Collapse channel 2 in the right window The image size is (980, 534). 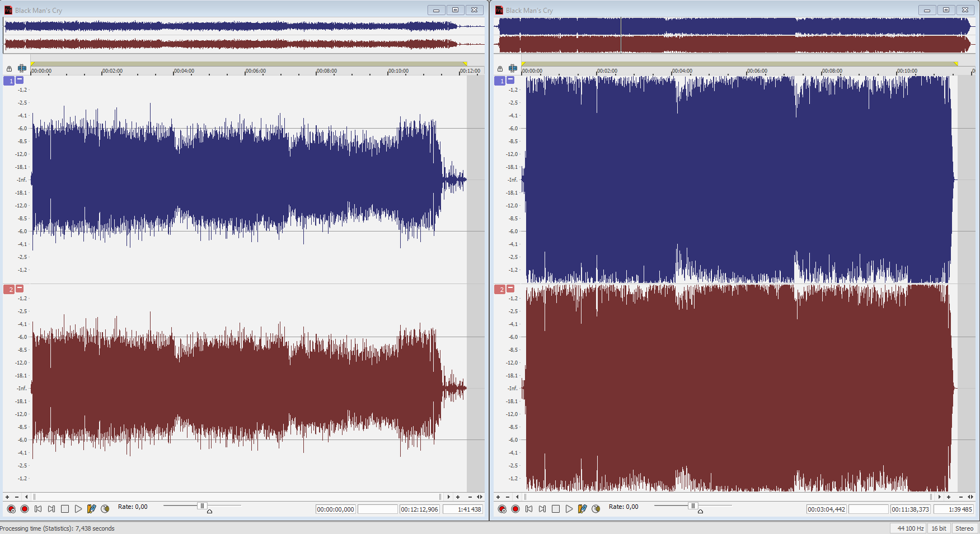coord(510,289)
